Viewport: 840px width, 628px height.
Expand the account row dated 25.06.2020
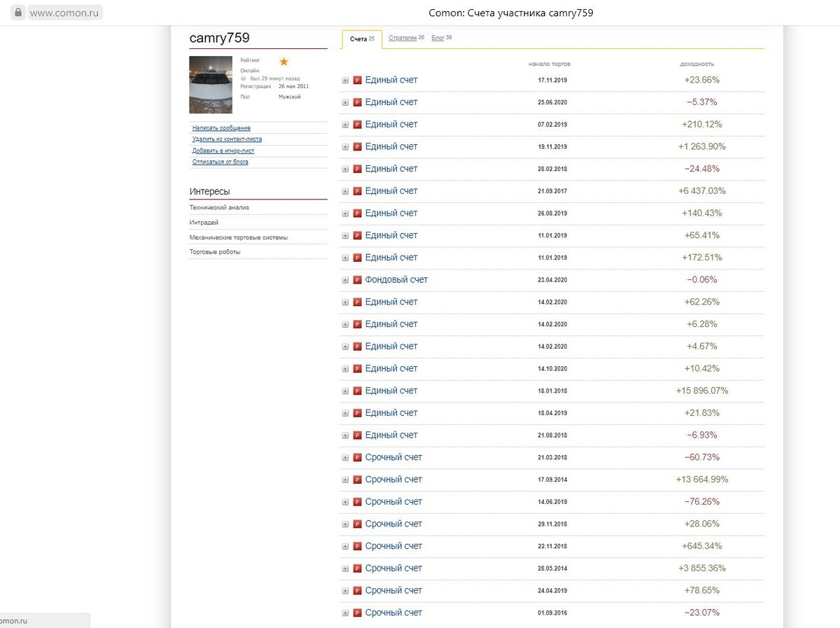click(x=345, y=103)
